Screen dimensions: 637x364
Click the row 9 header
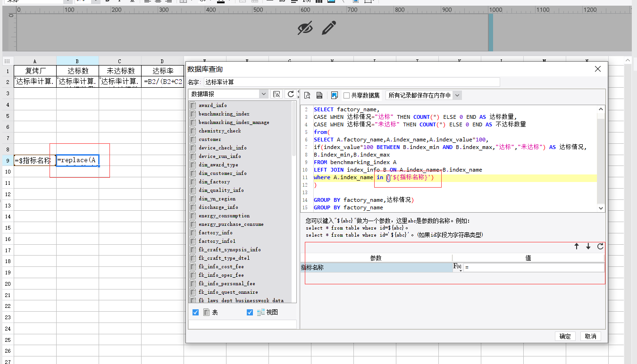click(x=8, y=160)
